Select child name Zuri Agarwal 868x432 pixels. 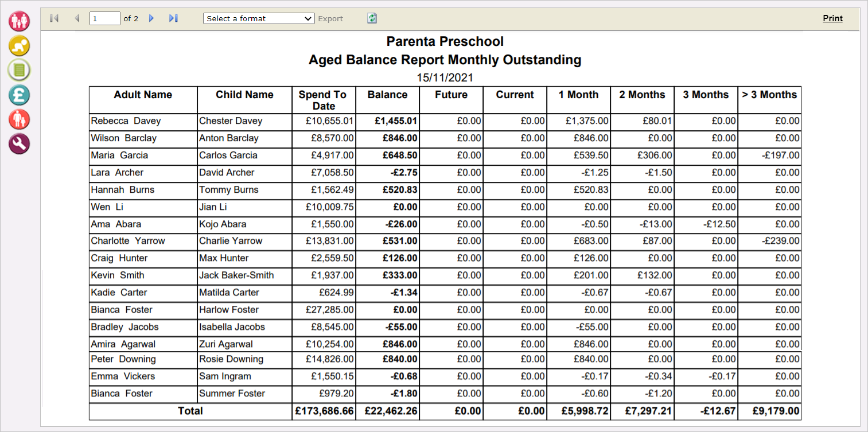(x=226, y=344)
